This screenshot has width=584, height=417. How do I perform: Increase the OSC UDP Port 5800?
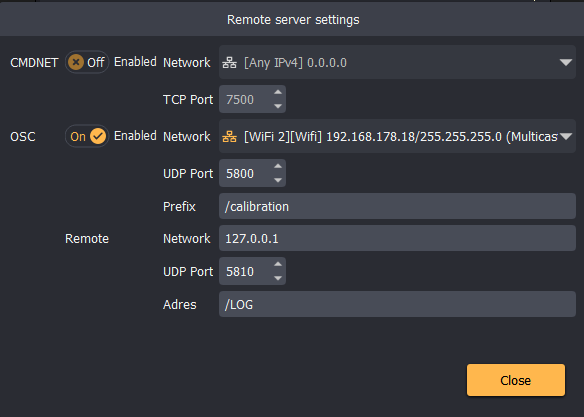pyautogui.click(x=278, y=166)
